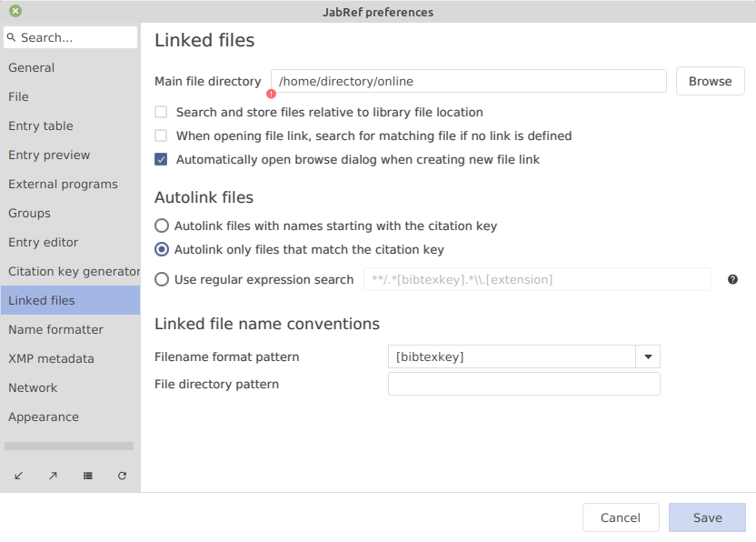The image size is (756, 542).
Task: Select autolink files starting with citation key
Action: (161, 226)
